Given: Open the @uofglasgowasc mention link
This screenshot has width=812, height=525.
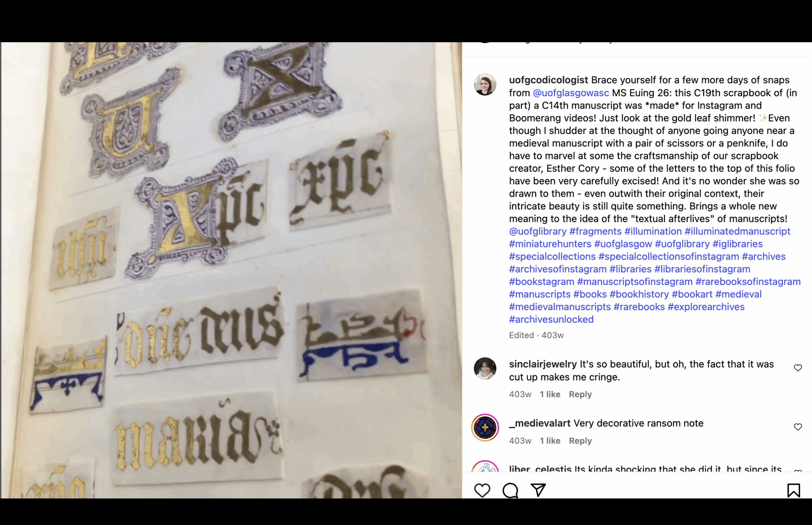Looking at the screenshot, I should coord(571,93).
